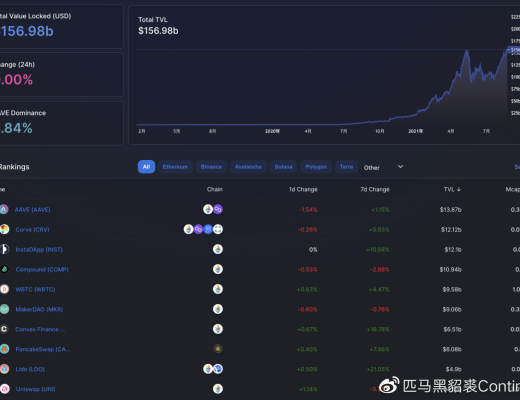
Task: Click Ethereum chain icon in InstaDApp row
Action: tap(218, 249)
